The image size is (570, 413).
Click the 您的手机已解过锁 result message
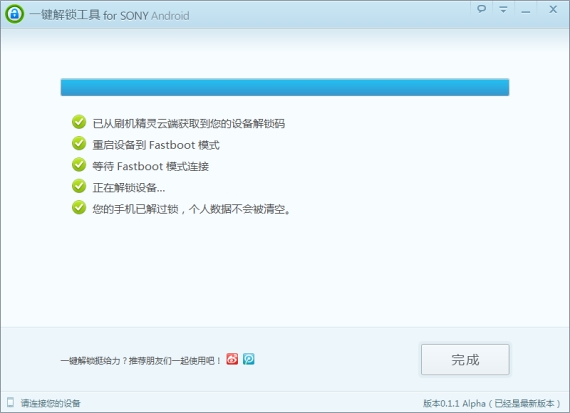click(191, 209)
